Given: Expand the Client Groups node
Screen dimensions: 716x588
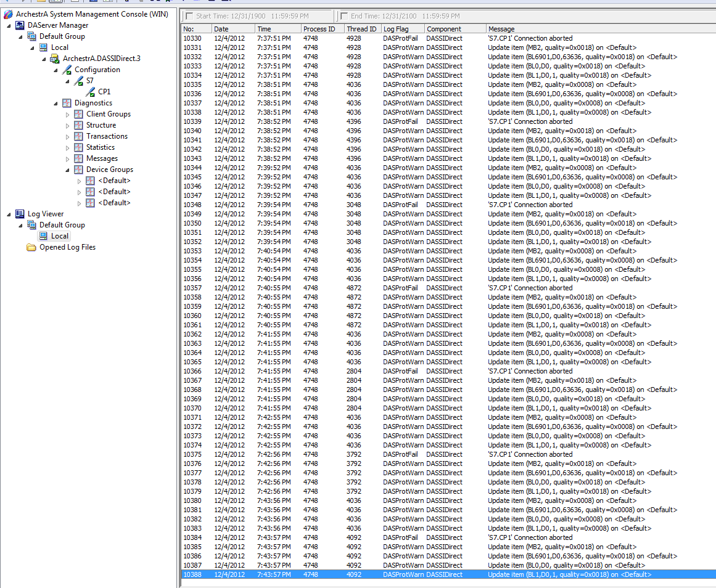Looking at the screenshot, I should [x=68, y=114].
